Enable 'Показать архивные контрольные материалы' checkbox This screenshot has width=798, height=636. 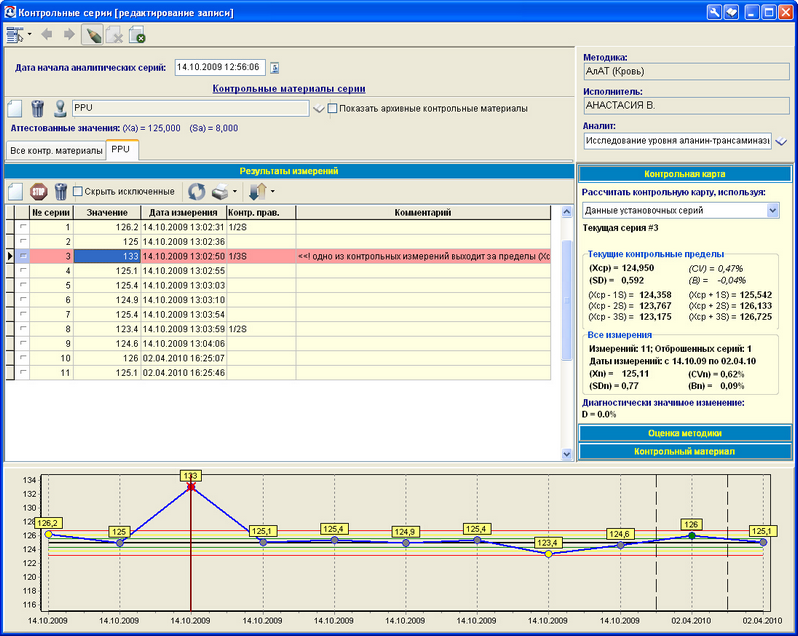pos(334,108)
